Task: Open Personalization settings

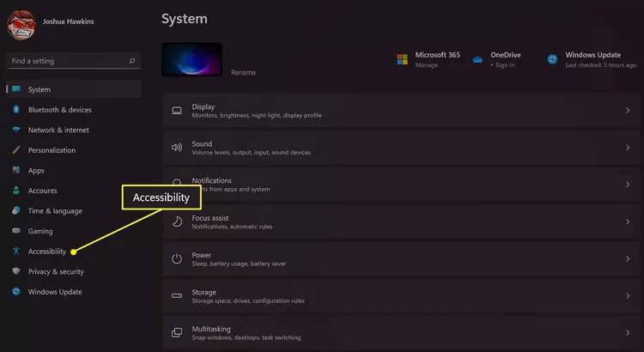Action: coord(52,150)
